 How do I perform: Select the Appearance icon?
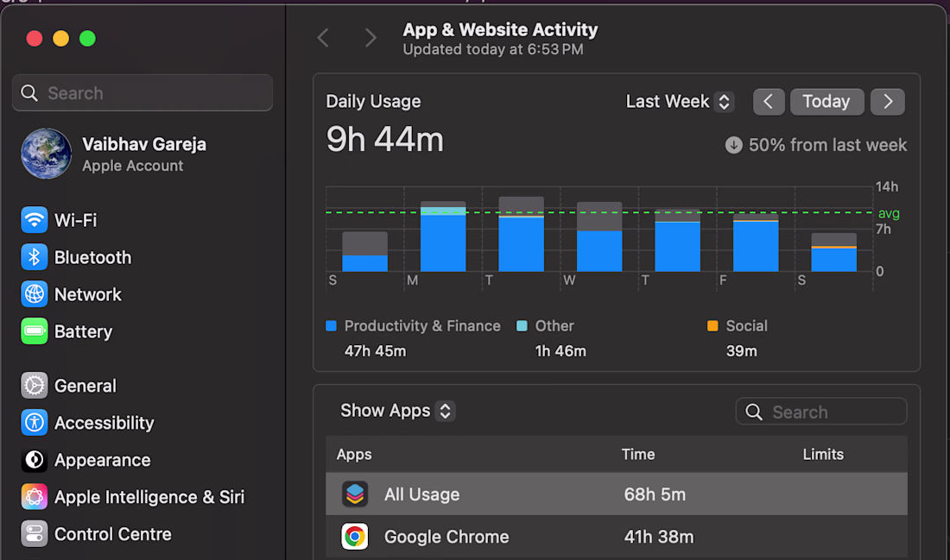tap(35, 460)
